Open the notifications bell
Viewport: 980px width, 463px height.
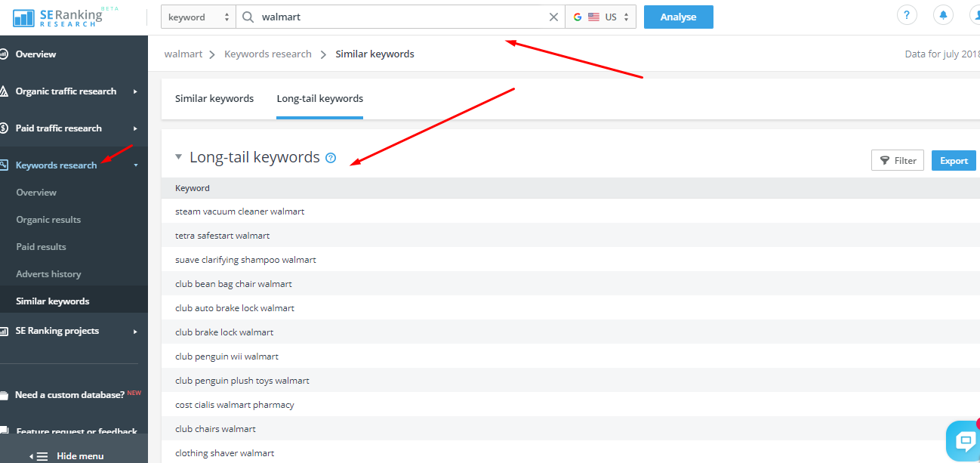pyautogui.click(x=943, y=14)
